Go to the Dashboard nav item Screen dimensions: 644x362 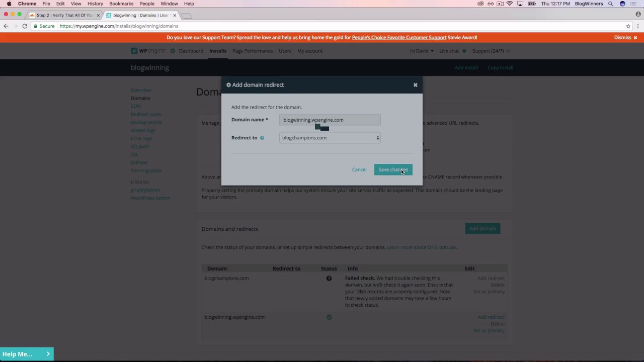pyautogui.click(x=191, y=51)
